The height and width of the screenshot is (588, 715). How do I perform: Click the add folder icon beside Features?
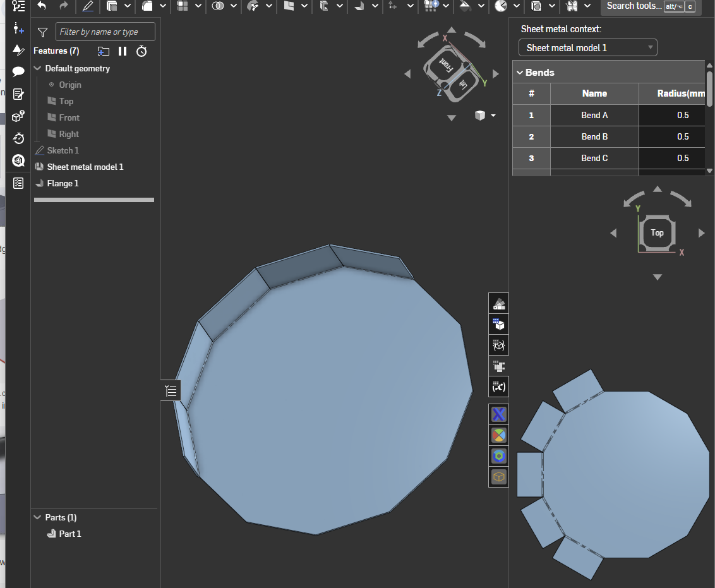click(104, 51)
